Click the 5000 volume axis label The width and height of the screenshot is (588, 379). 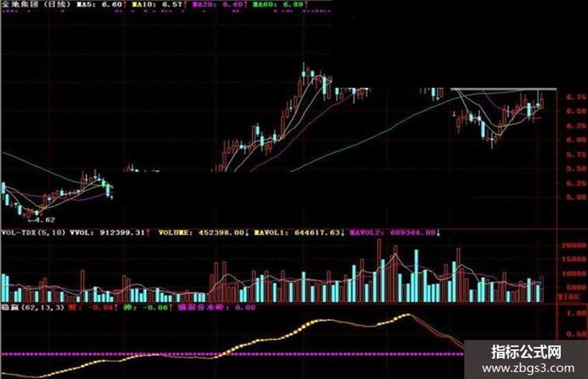point(576,288)
